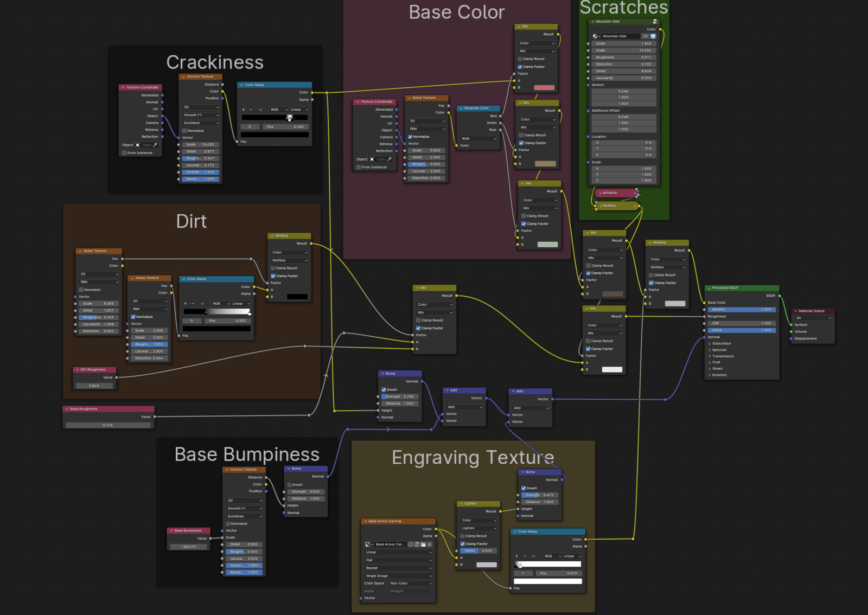Click the open folder icon in Base Armor Carving
The width and height of the screenshot is (868, 615).
423,544
